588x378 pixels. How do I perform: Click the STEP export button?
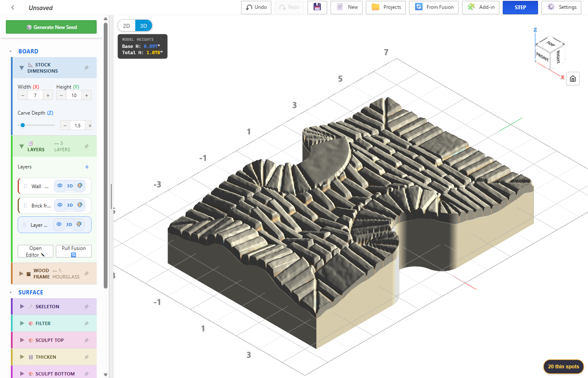tap(520, 7)
